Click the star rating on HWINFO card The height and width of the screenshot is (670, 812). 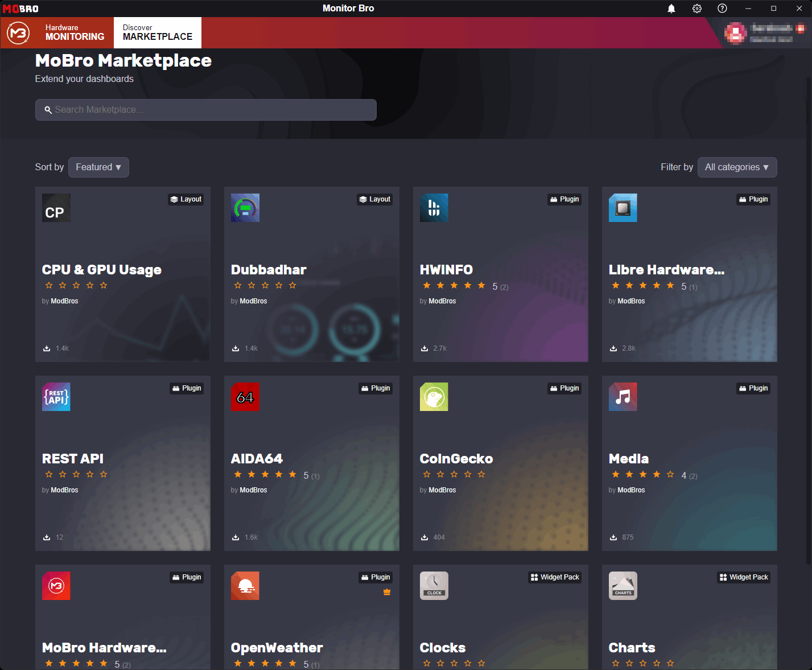click(454, 286)
